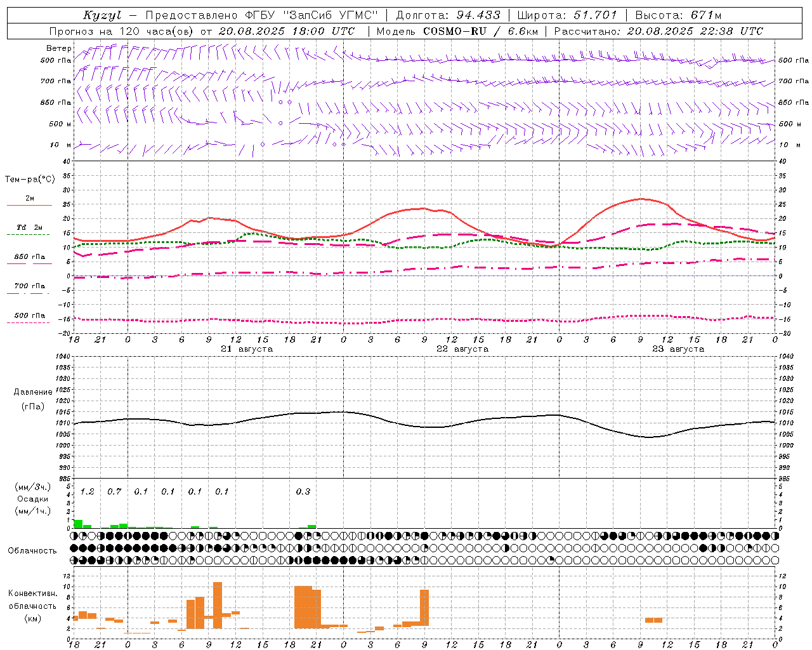Click the Kyzyl station name in header
The image size is (812, 650).
(102, 15)
